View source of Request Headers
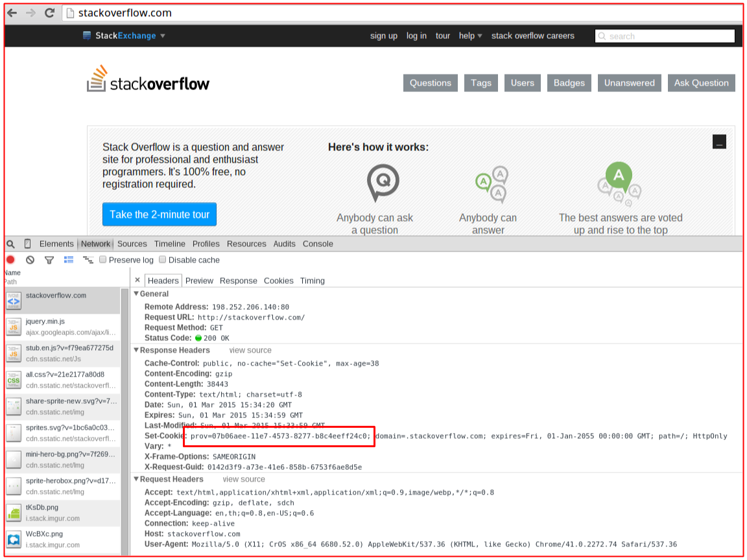The image size is (747, 560). pyautogui.click(x=243, y=479)
